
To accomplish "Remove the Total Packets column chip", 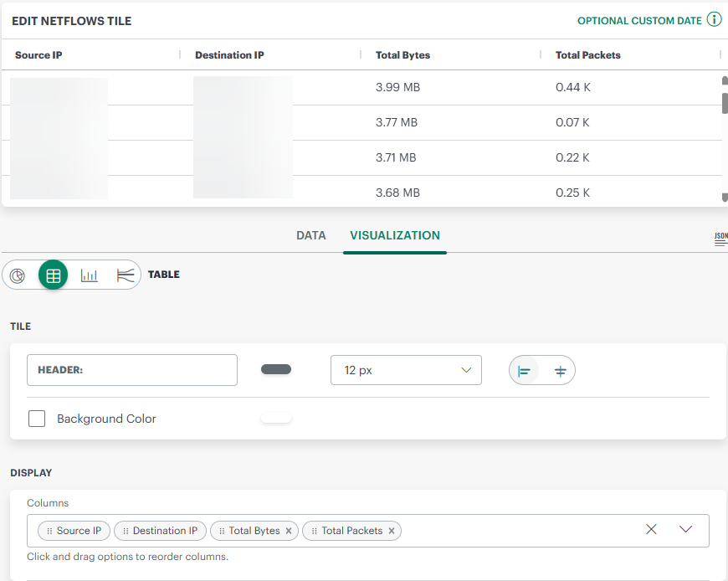I will 392,531.
